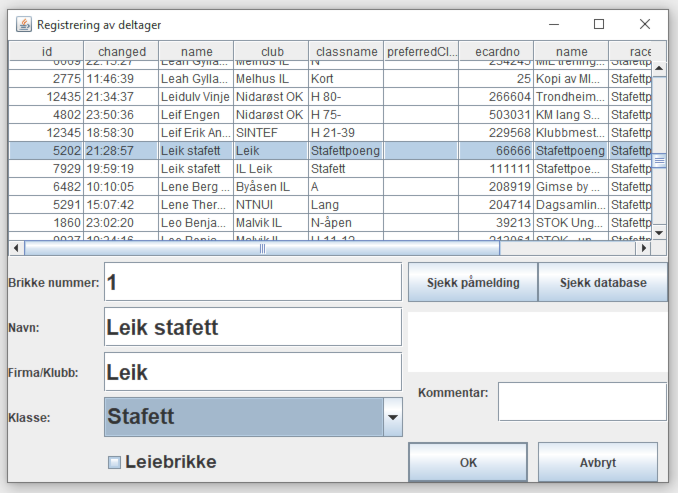
Task: Confirm registration with OK button
Action: (x=468, y=463)
